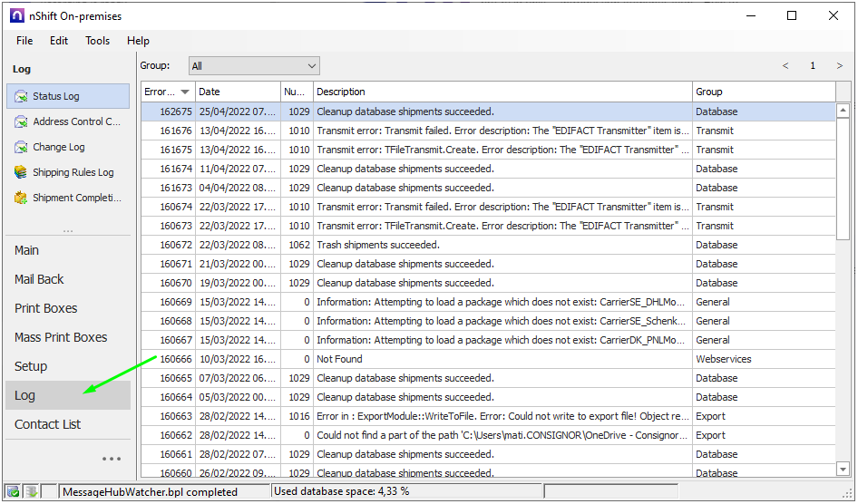
Task: Open the Status Log icon in sidebar
Action: 21,96
